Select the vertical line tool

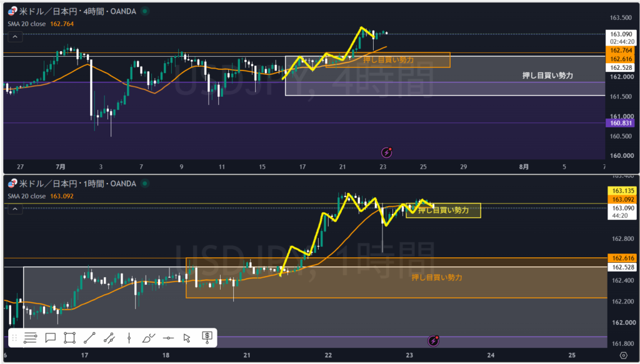click(x=129, y=338)
